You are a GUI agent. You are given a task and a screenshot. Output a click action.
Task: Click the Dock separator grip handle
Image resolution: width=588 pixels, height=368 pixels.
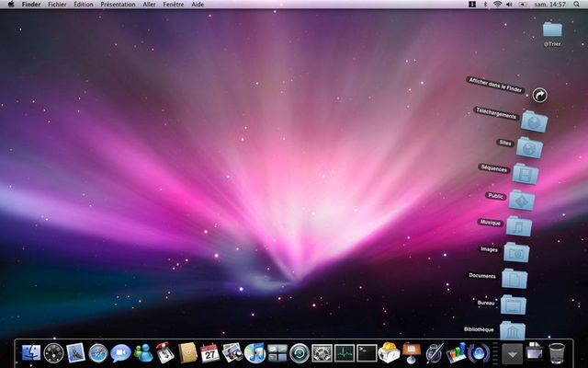pyautogui.click(x=495, y=353)
